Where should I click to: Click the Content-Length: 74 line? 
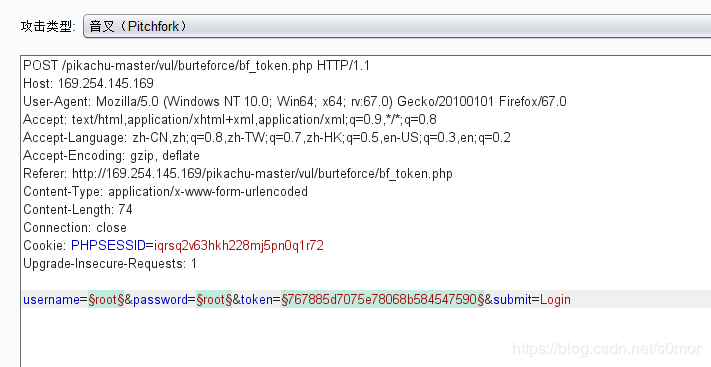[78, 210]
